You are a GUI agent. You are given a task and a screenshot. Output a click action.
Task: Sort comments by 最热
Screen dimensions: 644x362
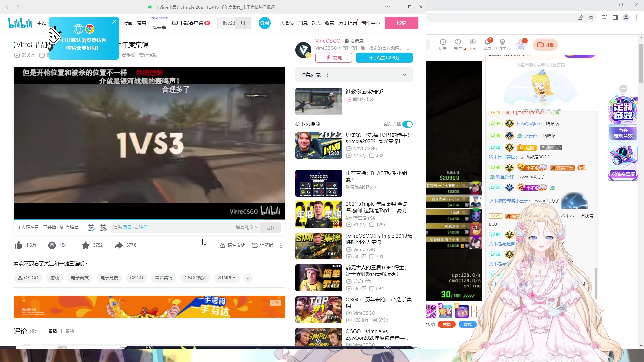(53, 331)
